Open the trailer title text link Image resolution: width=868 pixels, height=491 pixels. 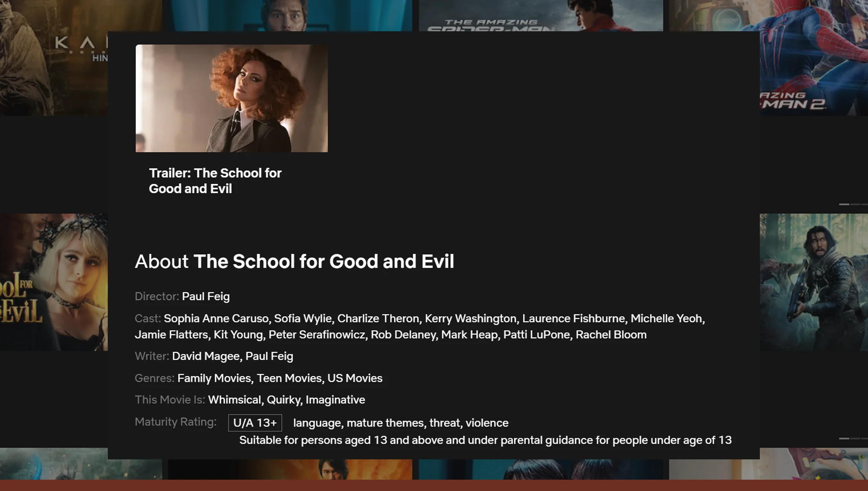pos(215,181)
